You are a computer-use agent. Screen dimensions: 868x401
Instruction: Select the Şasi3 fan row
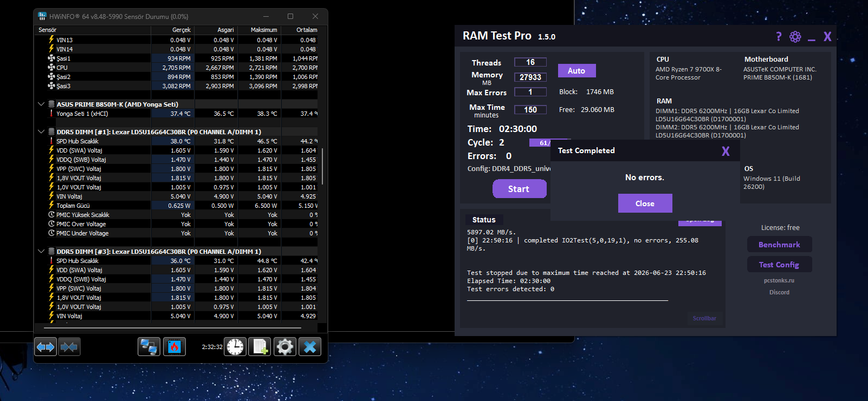176,86
